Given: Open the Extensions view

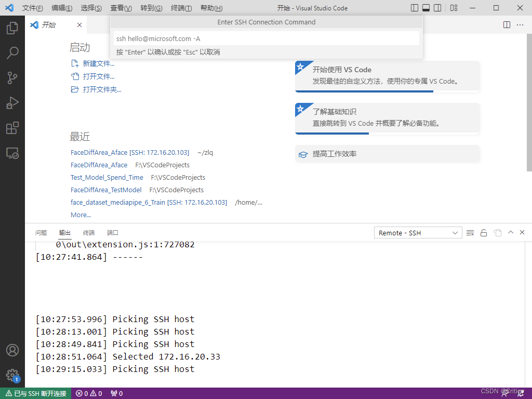Looking at the screenshot, I should 12,128.
